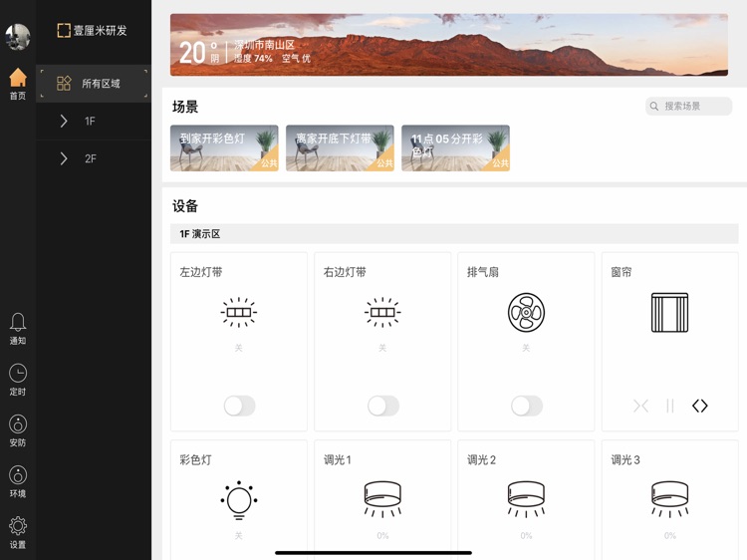
Task: Click the 调光1 0% brightness value
Action: (382, 536)
